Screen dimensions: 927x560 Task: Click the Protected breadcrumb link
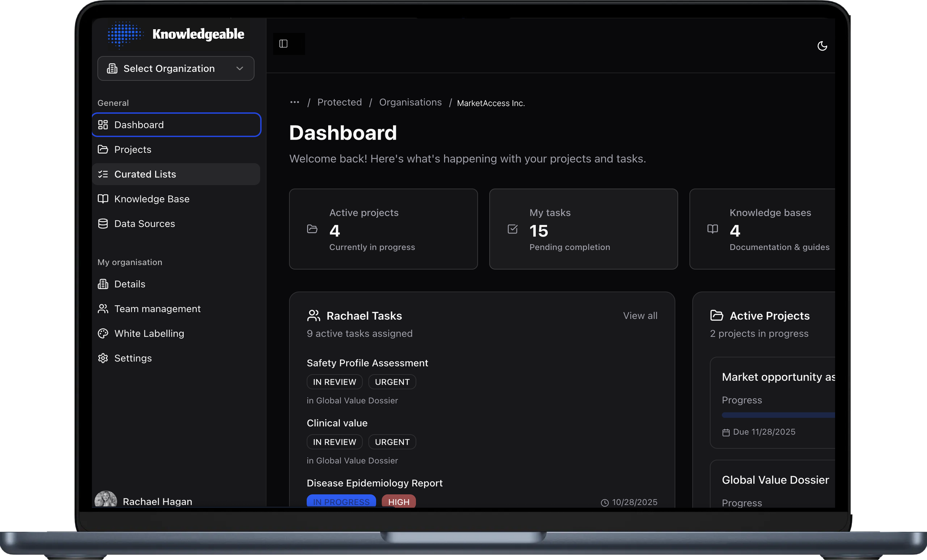click(x=339, y=102)
